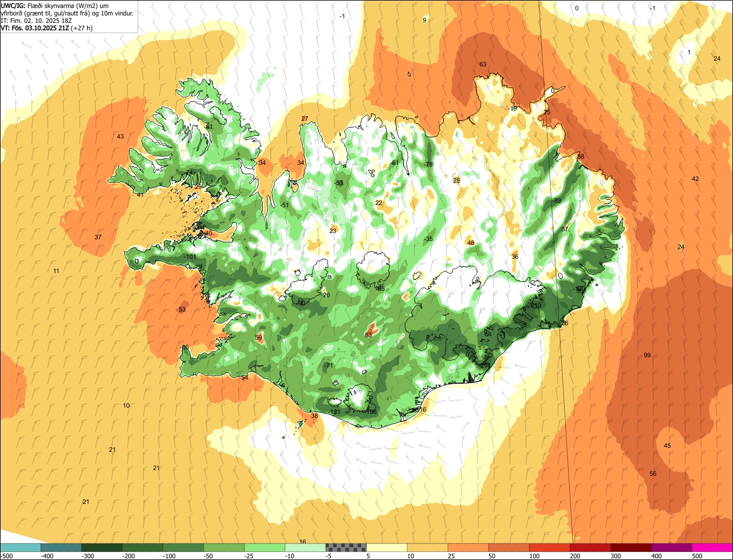Image resolution: width=733 pixels, height=560 pixels.
Task: Click the map value 75 on the northeast peninsula
Action: [547, 113]
